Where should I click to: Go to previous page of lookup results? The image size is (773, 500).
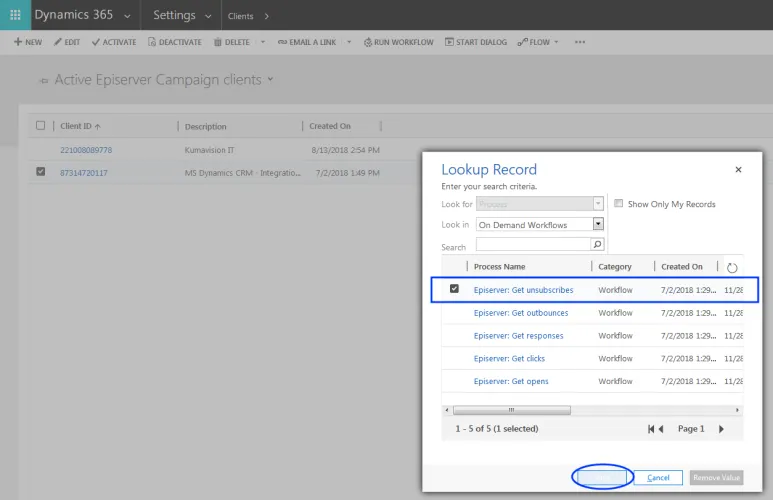pos(661,429)
